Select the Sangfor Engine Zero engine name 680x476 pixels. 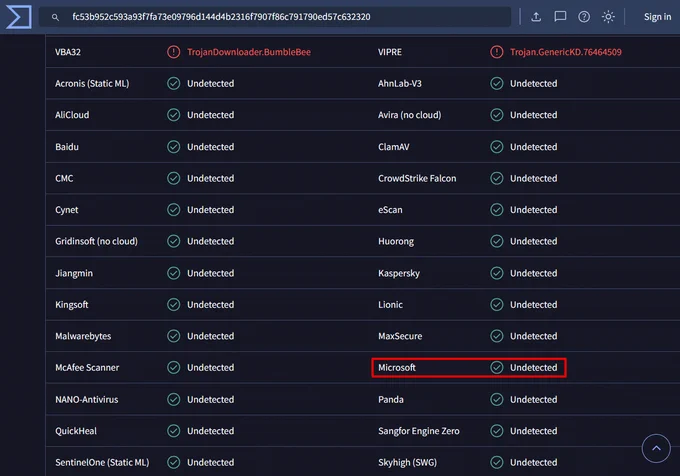[418, 431]
